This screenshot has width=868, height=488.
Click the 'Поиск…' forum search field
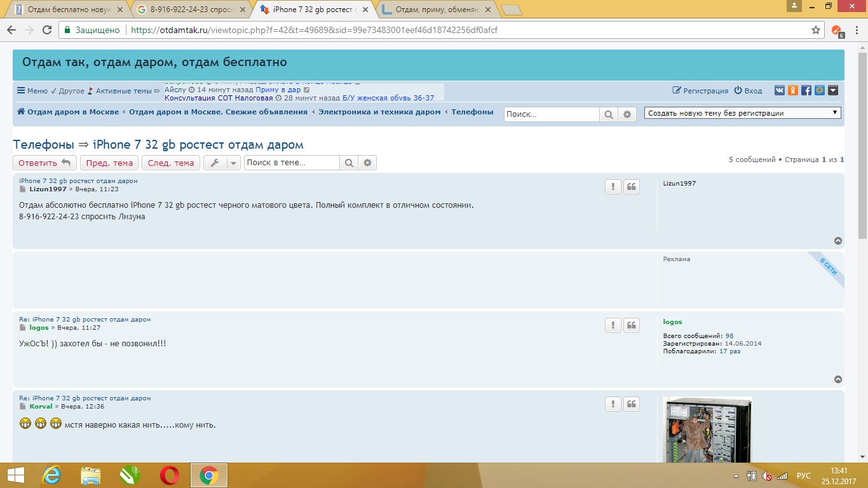(552, 114)
